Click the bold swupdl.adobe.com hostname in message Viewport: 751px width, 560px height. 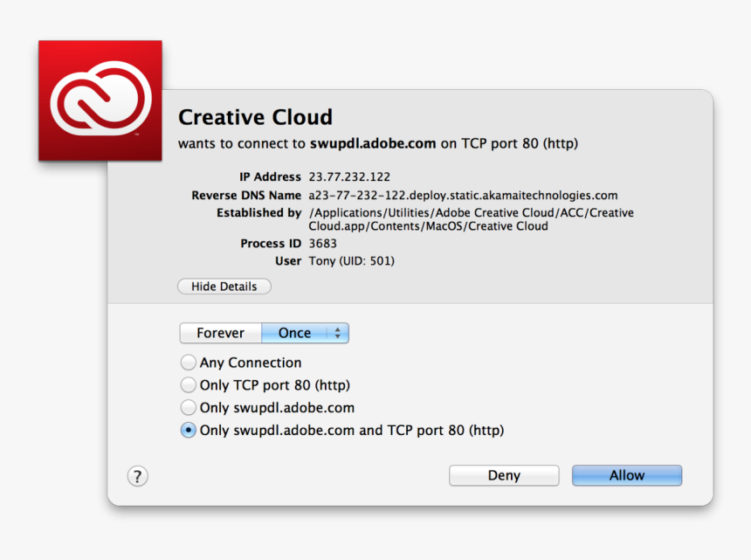[373, 143]
